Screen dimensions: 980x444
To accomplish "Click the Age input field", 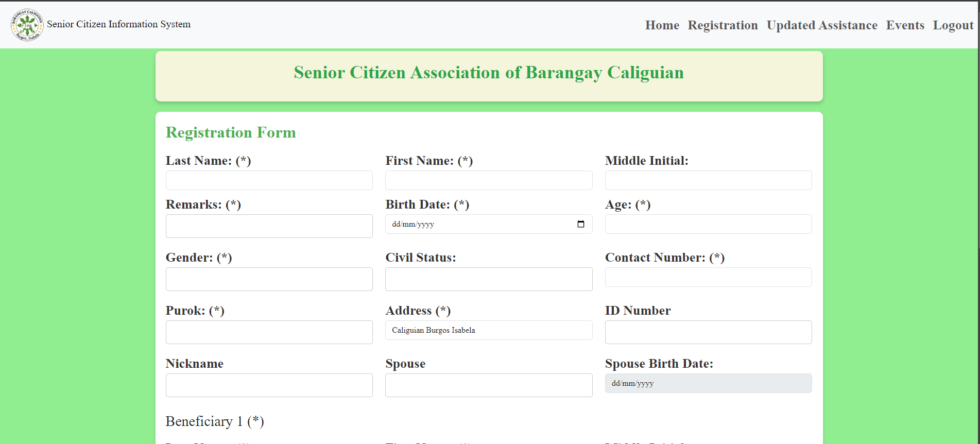I will [708, 224].
